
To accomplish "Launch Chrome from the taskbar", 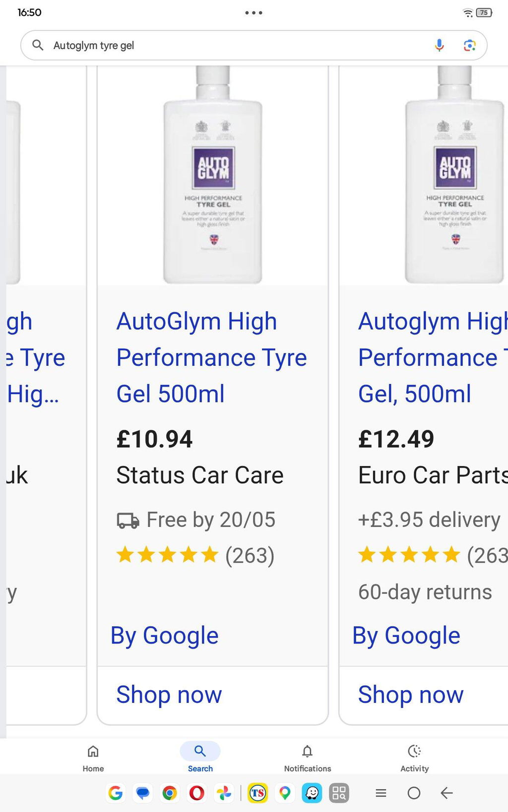I will [170, 793].
